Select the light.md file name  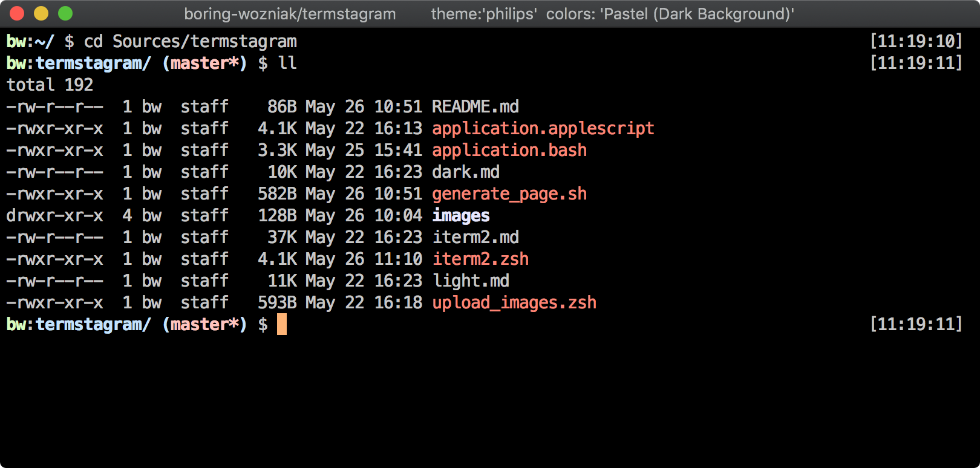pyautogui.click(x=471, y=281)
